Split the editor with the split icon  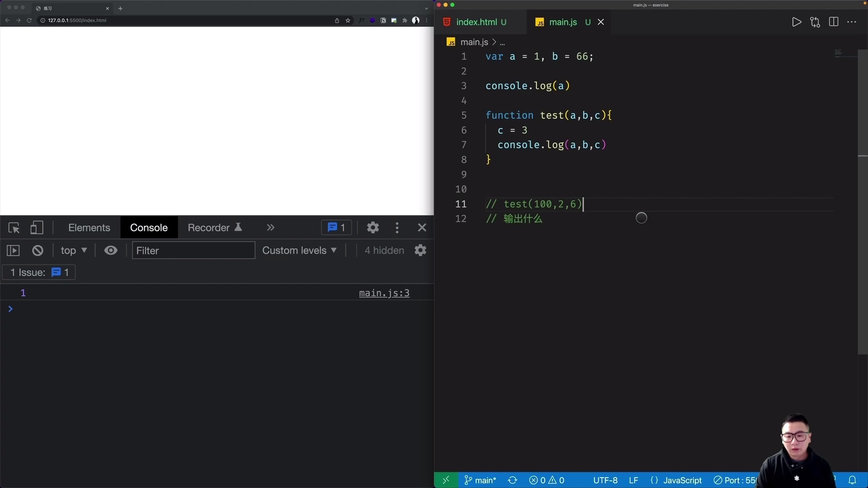[x=833, y=21]
